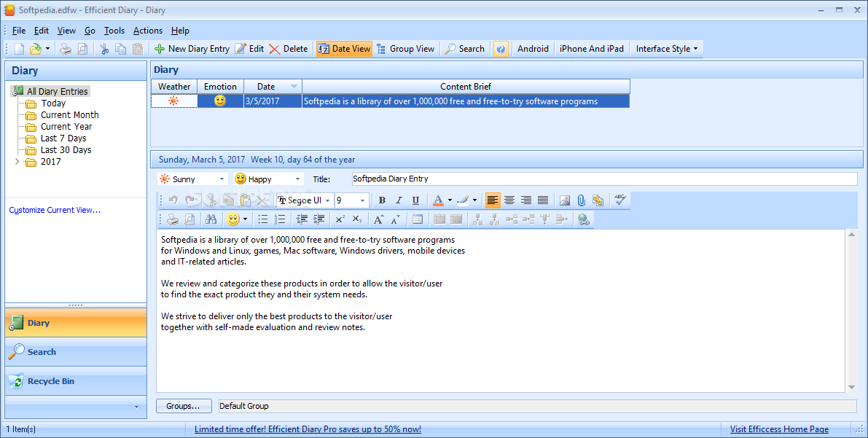Open the Recycle Bin pane
This screenshot has width=868, height=438.
pyautogui.click(x=76, y=381)
